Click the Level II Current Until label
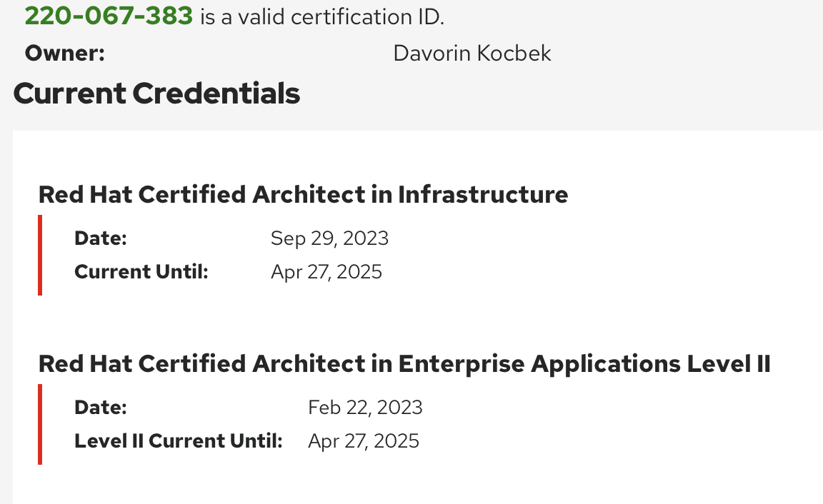This screenshot has height=504, width=823. pyautogui.click(x=179, y=441)
